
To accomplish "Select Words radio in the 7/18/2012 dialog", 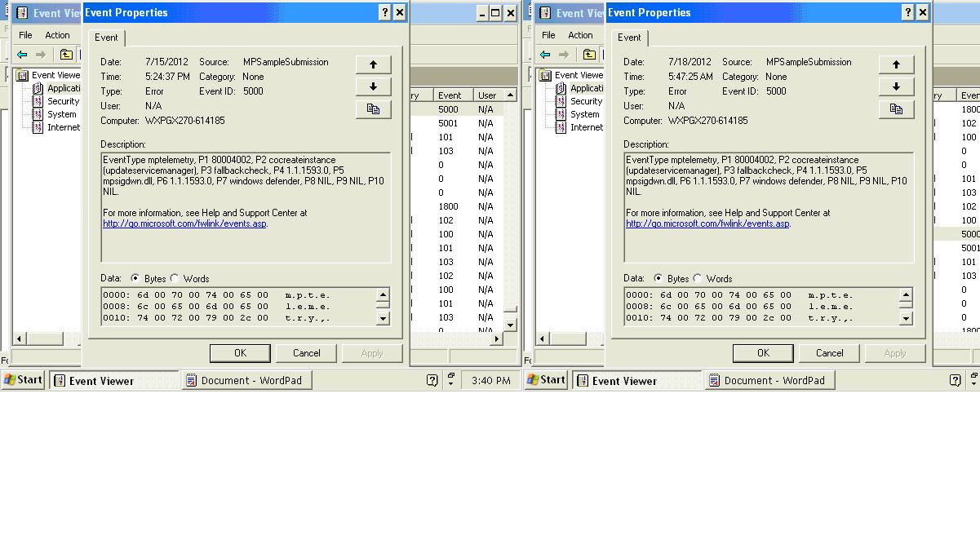I will click(x=698, y=278).
